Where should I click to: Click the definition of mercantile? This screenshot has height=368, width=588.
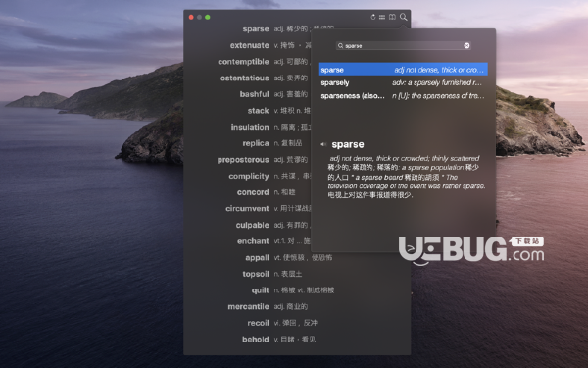click(291, 307)
